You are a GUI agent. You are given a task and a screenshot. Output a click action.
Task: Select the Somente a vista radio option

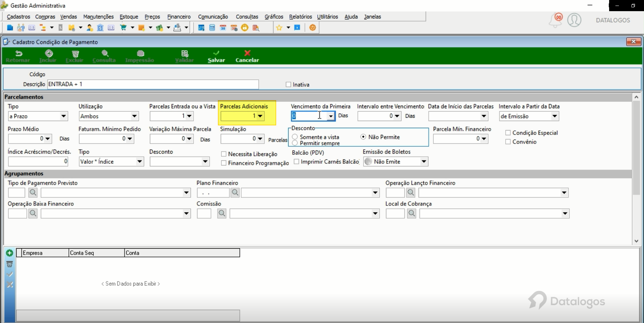pos(295,137)
